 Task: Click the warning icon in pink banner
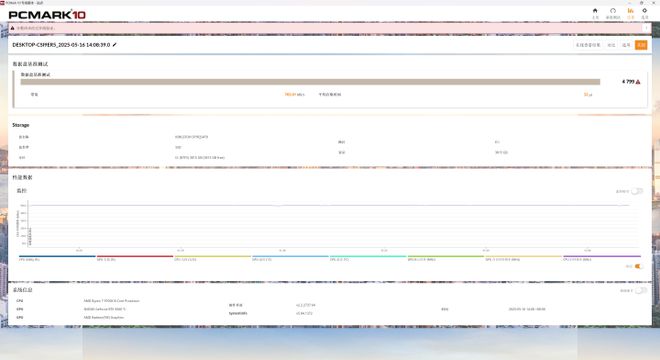coord(12,28)
